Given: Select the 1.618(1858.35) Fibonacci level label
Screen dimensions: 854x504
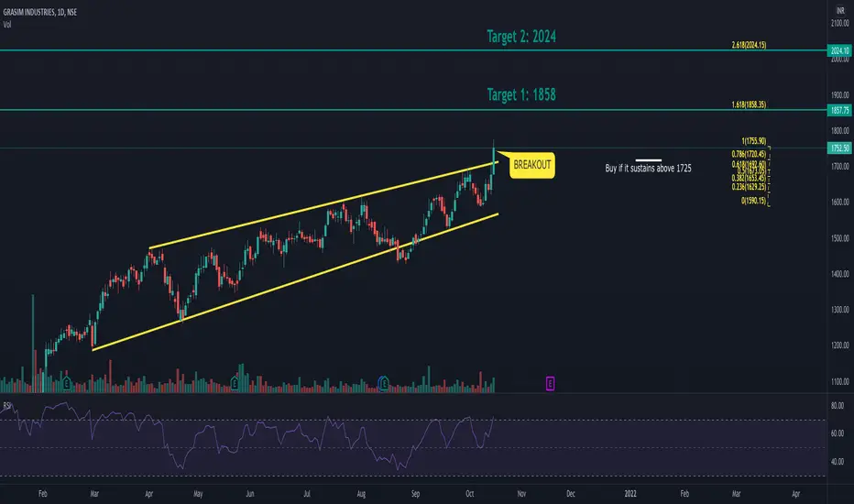Looking at the screenshot, I should [749, 104].
